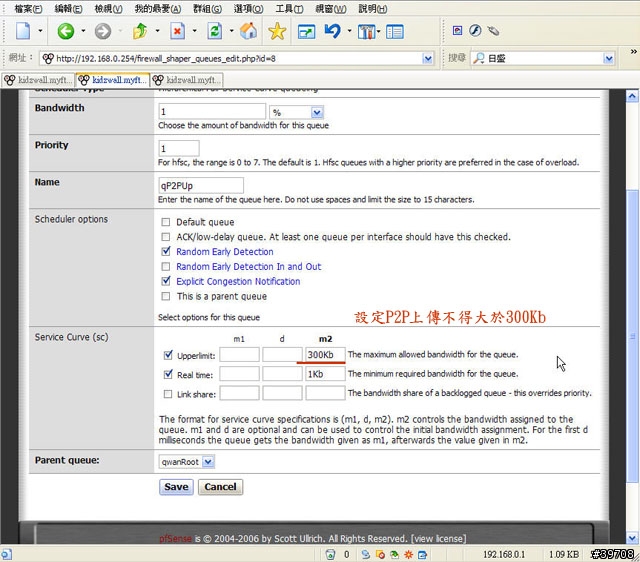The height and width of the screenshot is (562, 640).
Task: Go back with the green arrow
Action: pos(65,31)
